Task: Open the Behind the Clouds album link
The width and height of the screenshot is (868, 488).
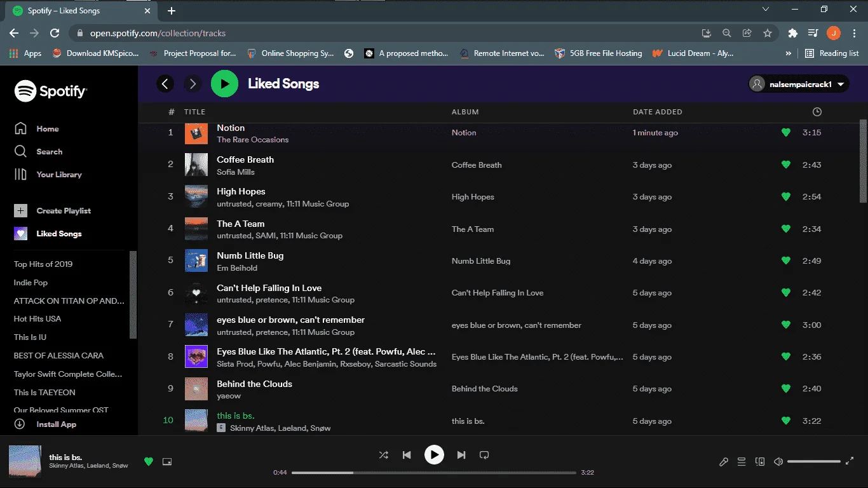Action: click(485, 389)
